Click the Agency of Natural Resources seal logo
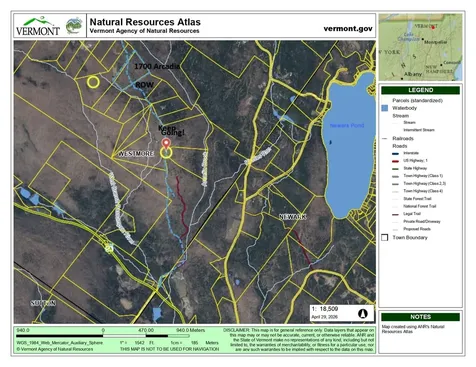Screen dimensions: 476x367 (x=74, y=26)
